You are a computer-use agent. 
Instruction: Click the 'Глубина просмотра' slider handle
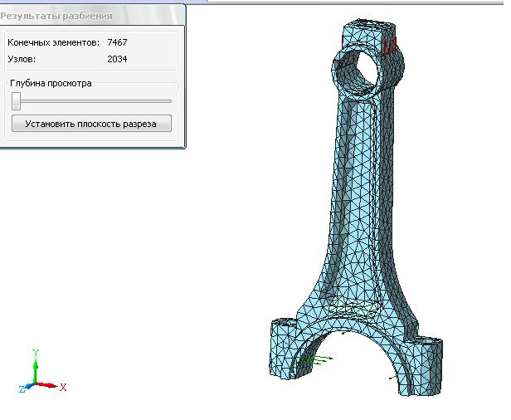(16, 101)
